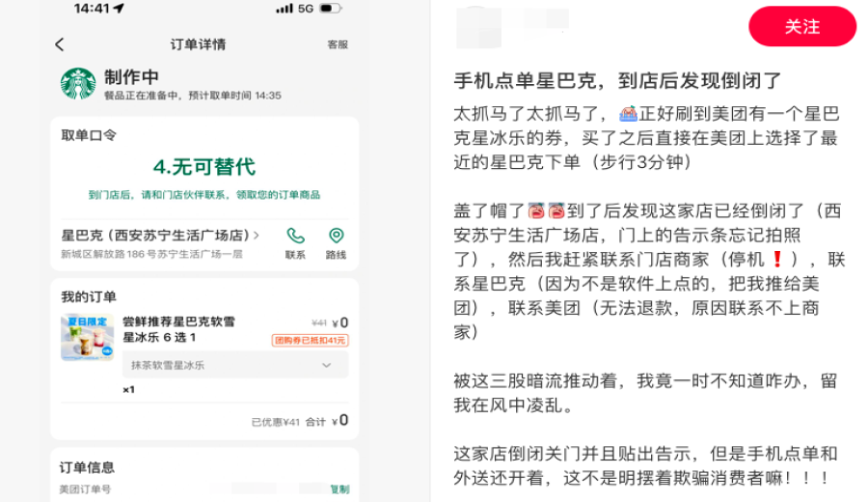The image size is (868, 502).
Task: Open store 星巴克(西安苏宁生活广场店) details
Action: click(160, 236)
